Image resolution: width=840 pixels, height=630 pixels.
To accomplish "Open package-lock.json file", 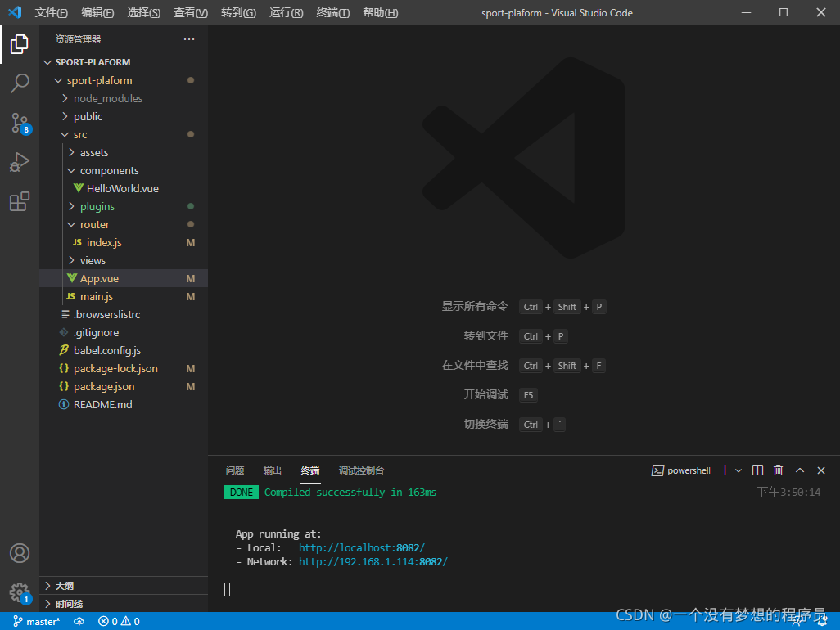I will (x=123, y=368).
